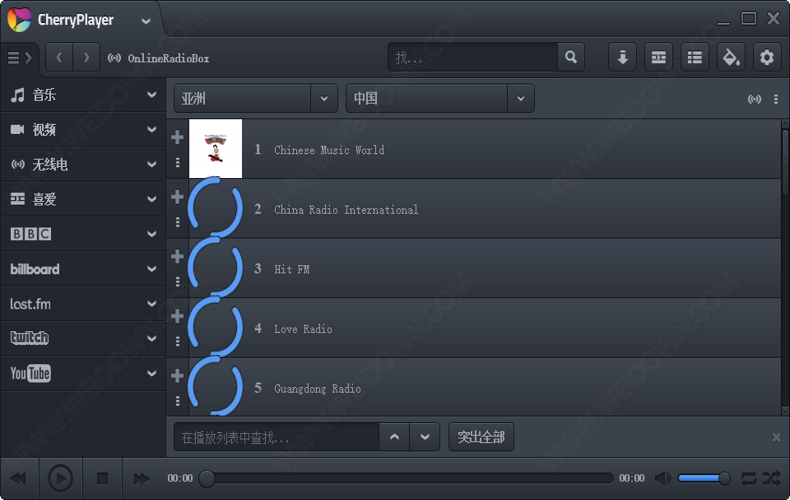Expand the 喜爱 sidebar section
This screenshot has width=790, height=500.
click(152, 199)
